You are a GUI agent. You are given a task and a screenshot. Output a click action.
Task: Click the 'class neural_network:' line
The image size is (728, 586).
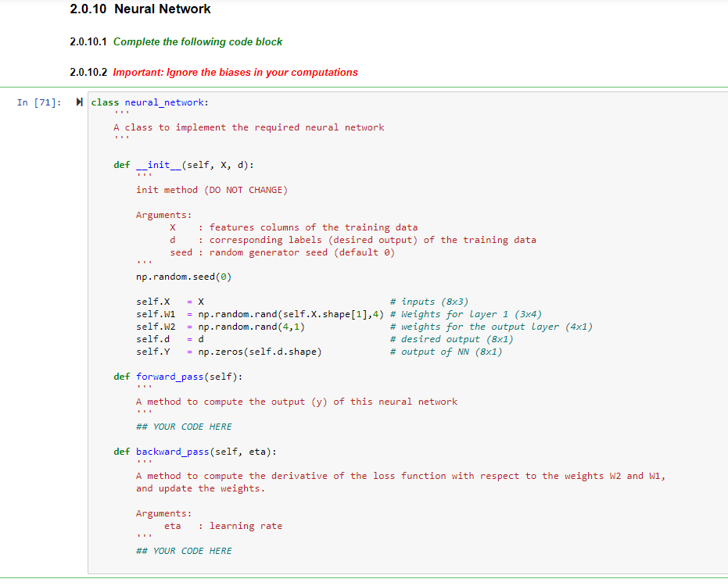tap(150, 102)
